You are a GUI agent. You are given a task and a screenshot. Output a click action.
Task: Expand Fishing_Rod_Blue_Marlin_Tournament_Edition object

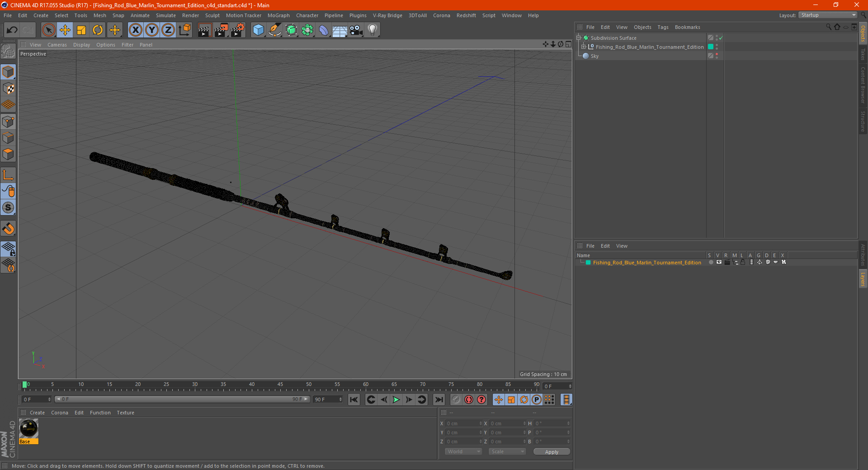click(x=584, y=47)
